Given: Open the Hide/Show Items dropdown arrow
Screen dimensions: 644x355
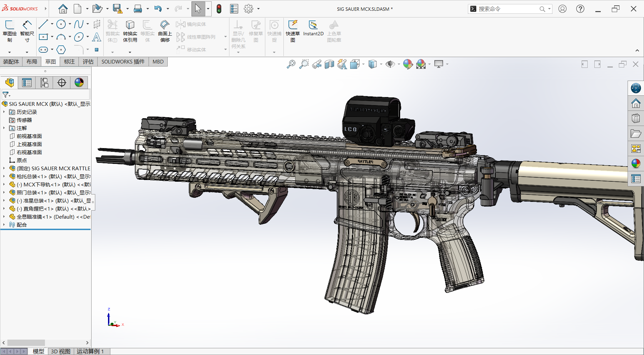Looking at the screenshot, I should coord(399,64).
